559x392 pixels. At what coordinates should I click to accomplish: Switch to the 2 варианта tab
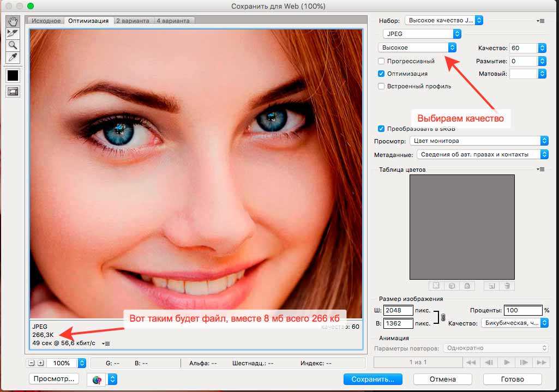pos(133,21)
